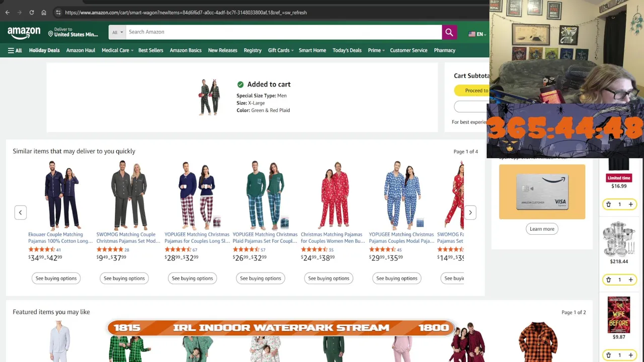The image size is (644, 362).
Task: See buying options for YOPUGEE $28.99 pajamas
Action: click(x=192, y=278)
